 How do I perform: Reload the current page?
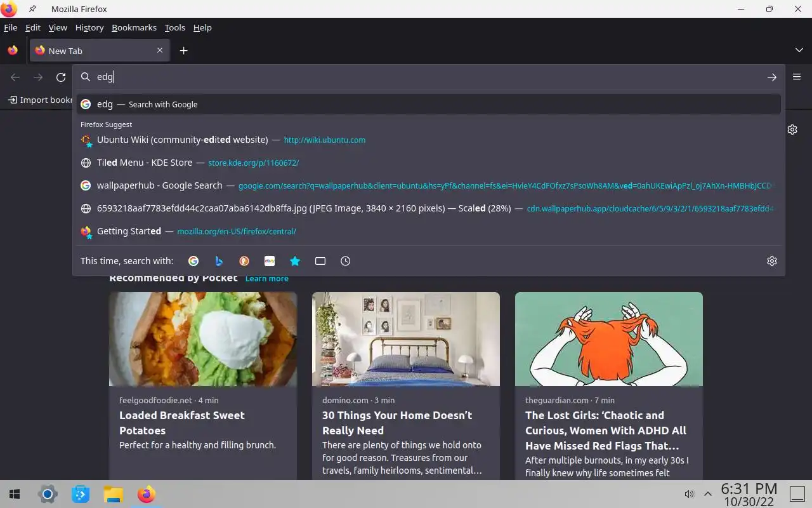[61, 77]
